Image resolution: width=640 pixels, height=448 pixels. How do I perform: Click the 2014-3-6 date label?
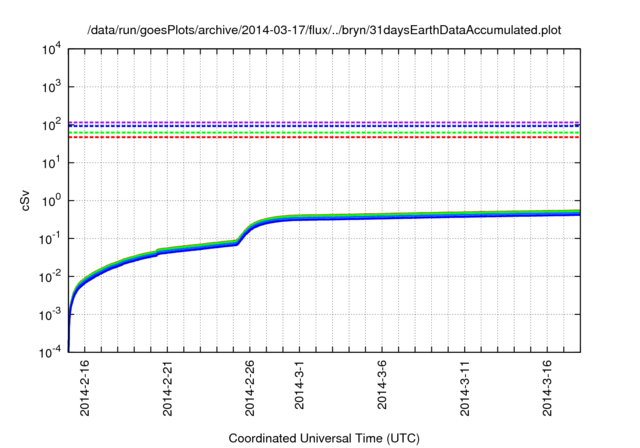point(382,384)
